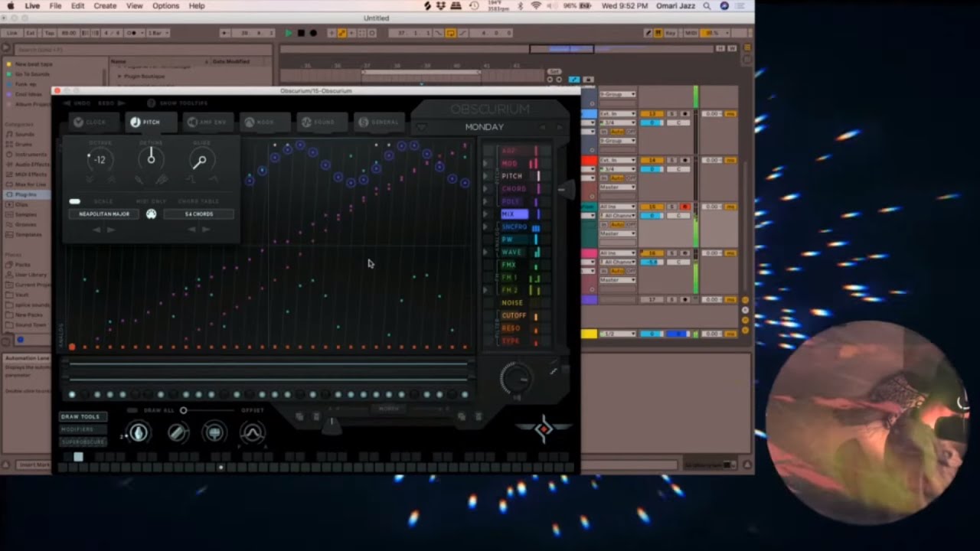The image size is (980, 551).
Task: Click the Undo arrow in Obscurium
Action: [x=68, y=103]
